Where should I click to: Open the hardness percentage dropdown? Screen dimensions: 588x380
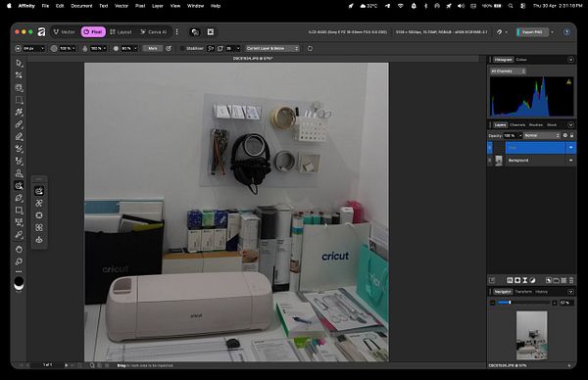(135, 48)
